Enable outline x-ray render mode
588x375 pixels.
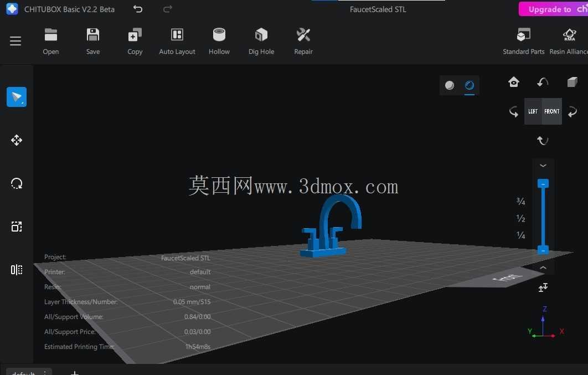click(470, 85)
